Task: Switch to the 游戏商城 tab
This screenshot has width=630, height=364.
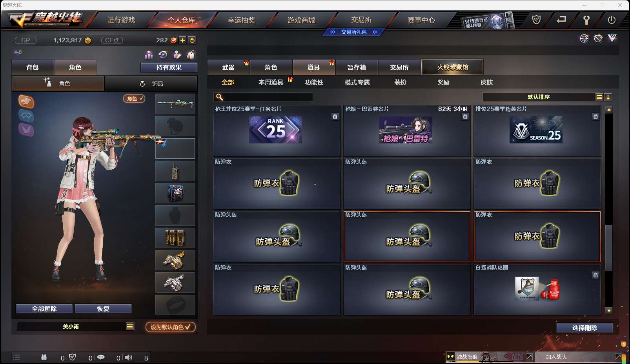Action: pos(301,20)
